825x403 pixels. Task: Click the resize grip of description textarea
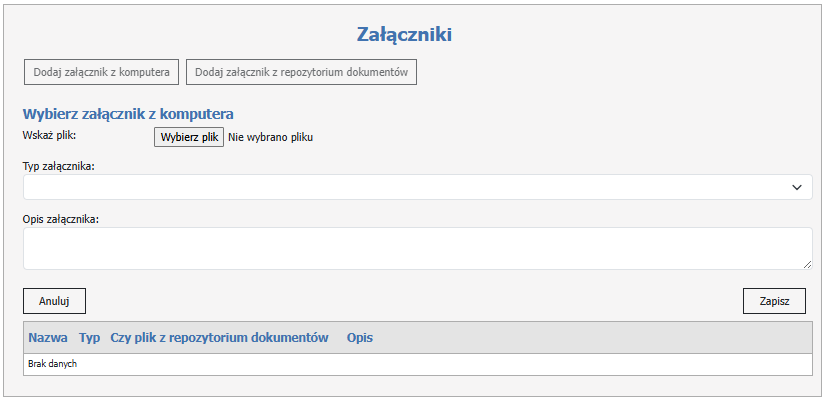point(807,264)
